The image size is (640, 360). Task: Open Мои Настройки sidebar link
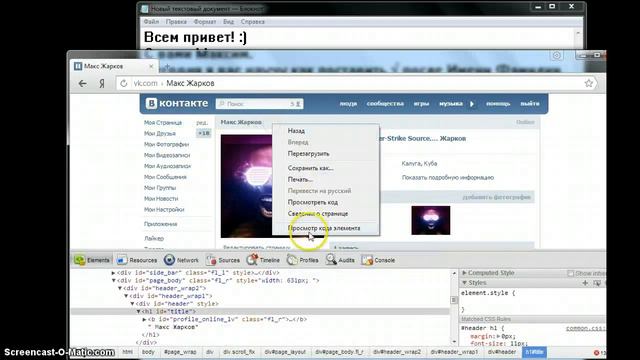pos(164,209)
